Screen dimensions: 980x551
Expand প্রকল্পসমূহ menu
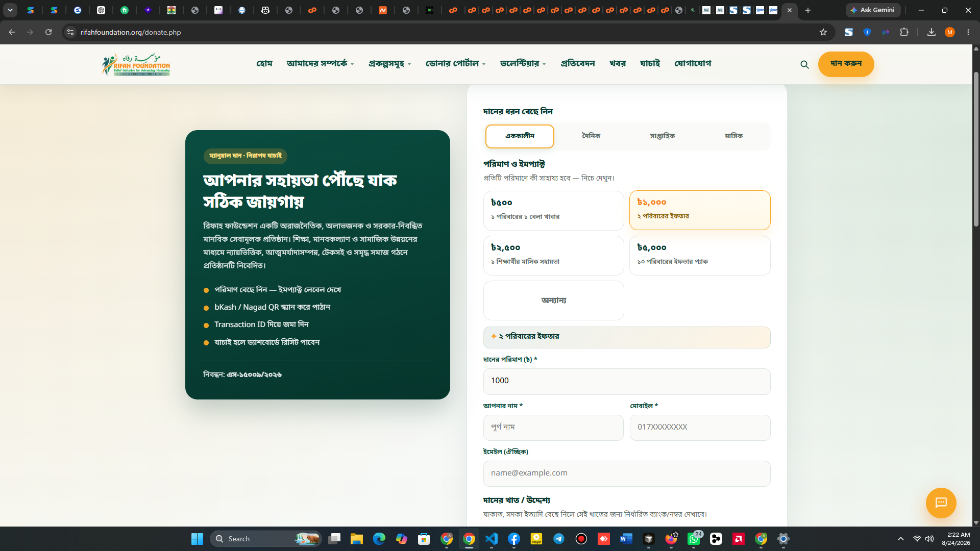389,64
